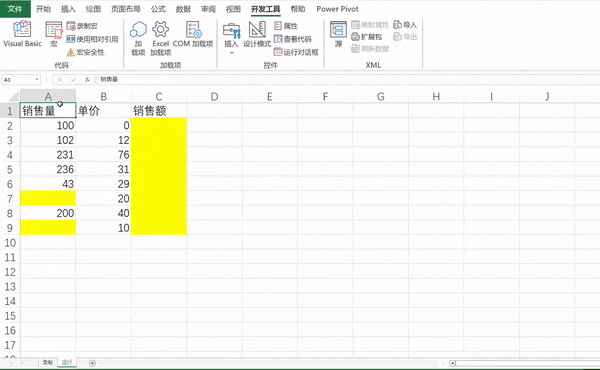Image resolution: width=600 pixels, height=370 pixels.
Task: Select column A header
Action: click(x=48, y=96)
